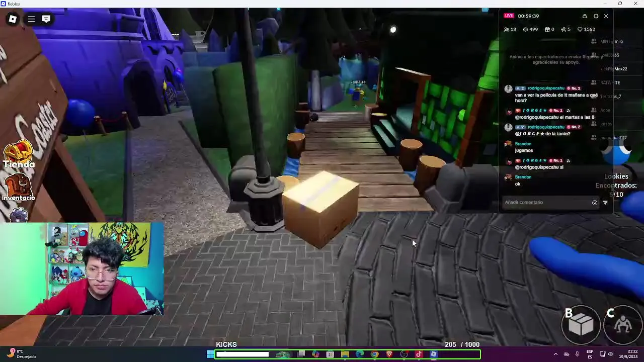Image resolution: width=644 pixels, height=362 pixels.
Task: Click Brandon's avatar next to 'ok'
Action: (x=508, y=177)
